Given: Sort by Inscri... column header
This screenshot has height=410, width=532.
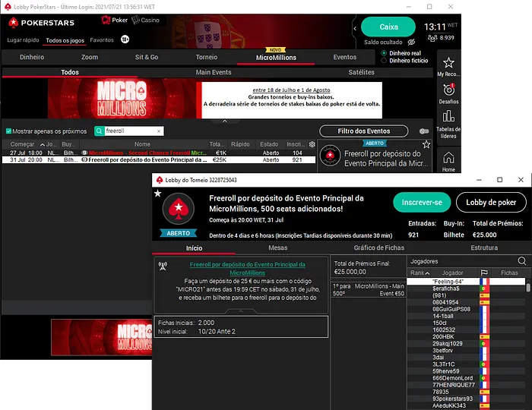Looking at the screenshot, I should coord(296,144).
